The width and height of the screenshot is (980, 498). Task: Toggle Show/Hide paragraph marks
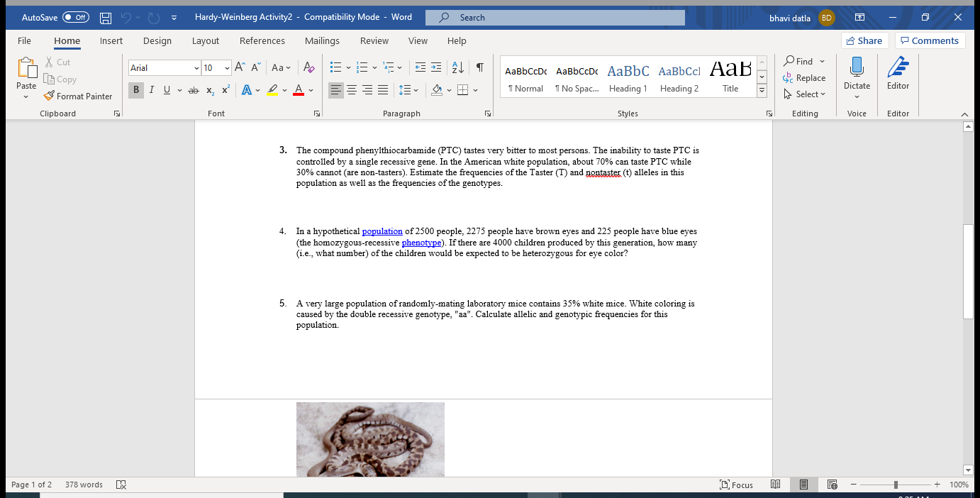[480, 68]
